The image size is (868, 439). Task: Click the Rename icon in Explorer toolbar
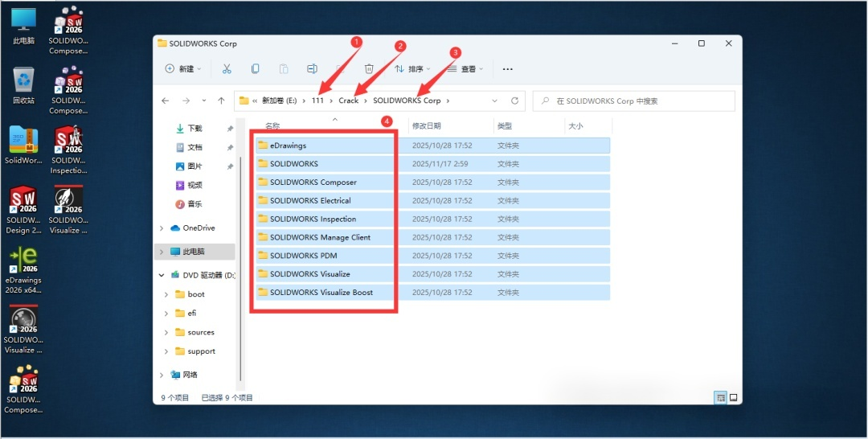[x=312, y=68]
